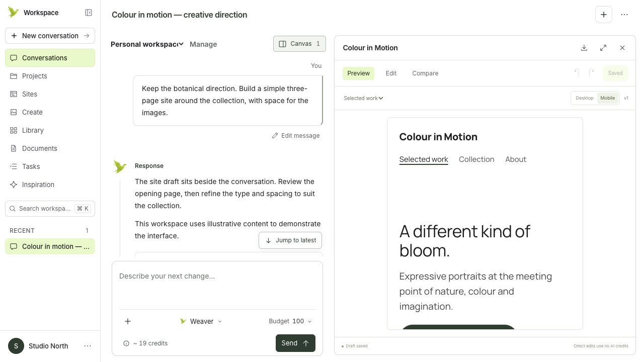
Task: Select the Conversations sidebar item
Action: tap(50, 58)
